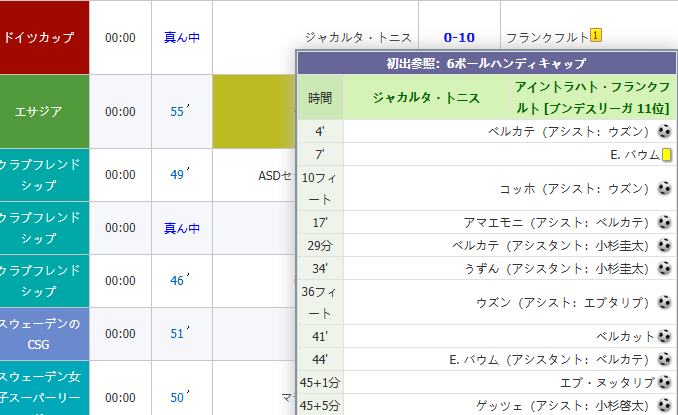Select the スウェーデン女子スーパーリーグ league cell

click(x=45, y=388)
